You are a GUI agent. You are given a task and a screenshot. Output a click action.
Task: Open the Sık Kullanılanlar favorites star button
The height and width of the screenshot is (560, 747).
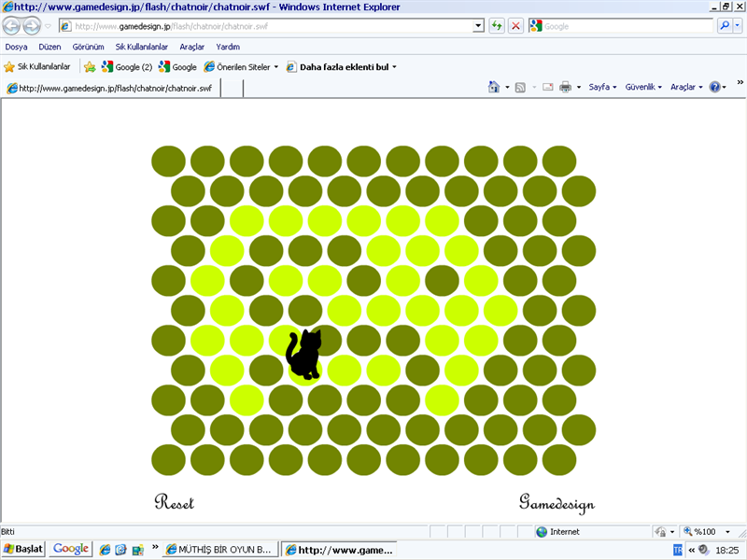tap(37, 66)
